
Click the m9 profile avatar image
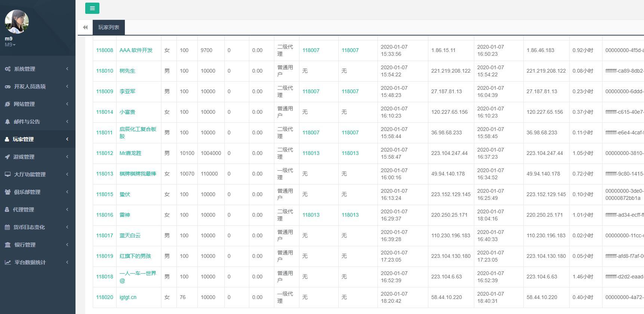pyautogui.click(x=16, y=22)
